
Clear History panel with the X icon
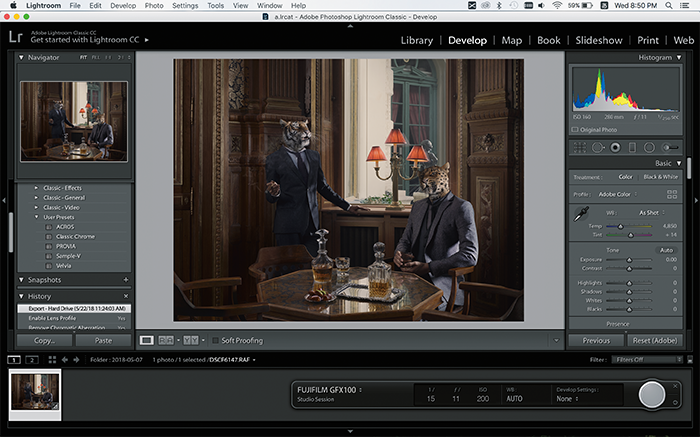pyautogui.click(x=125, y=296)
